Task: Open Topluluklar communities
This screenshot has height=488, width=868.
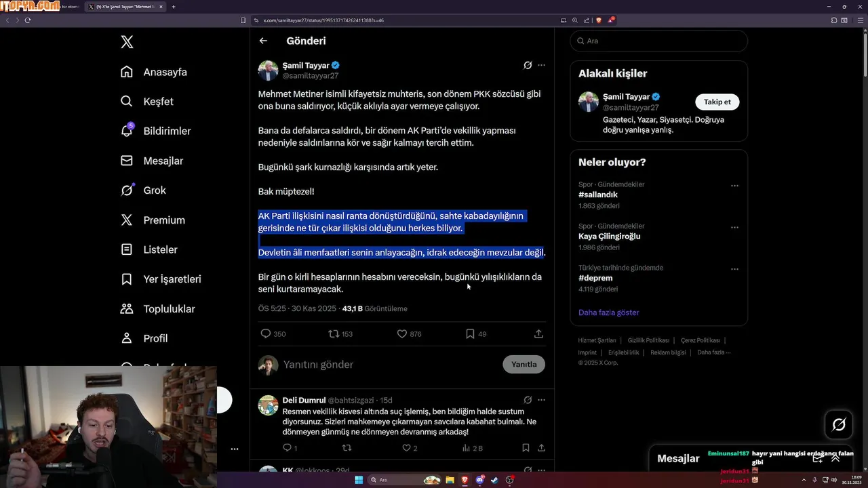Action: pos(157,309)
